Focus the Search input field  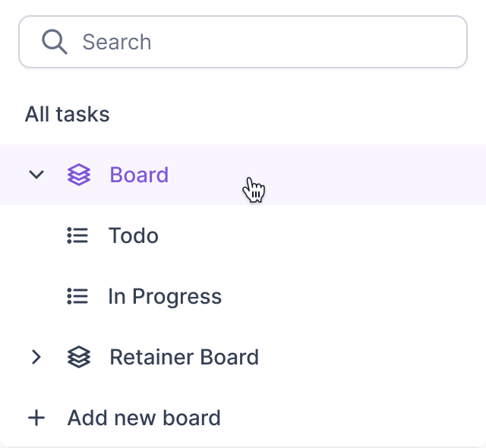click(x=243, y=42)
